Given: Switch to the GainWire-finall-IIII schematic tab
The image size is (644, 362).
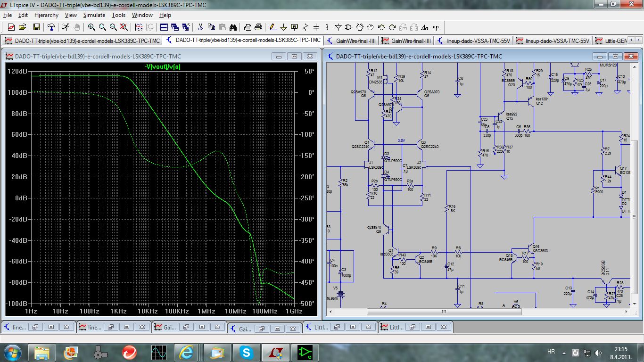Looking at the screenshot, I should pos(352,41).
